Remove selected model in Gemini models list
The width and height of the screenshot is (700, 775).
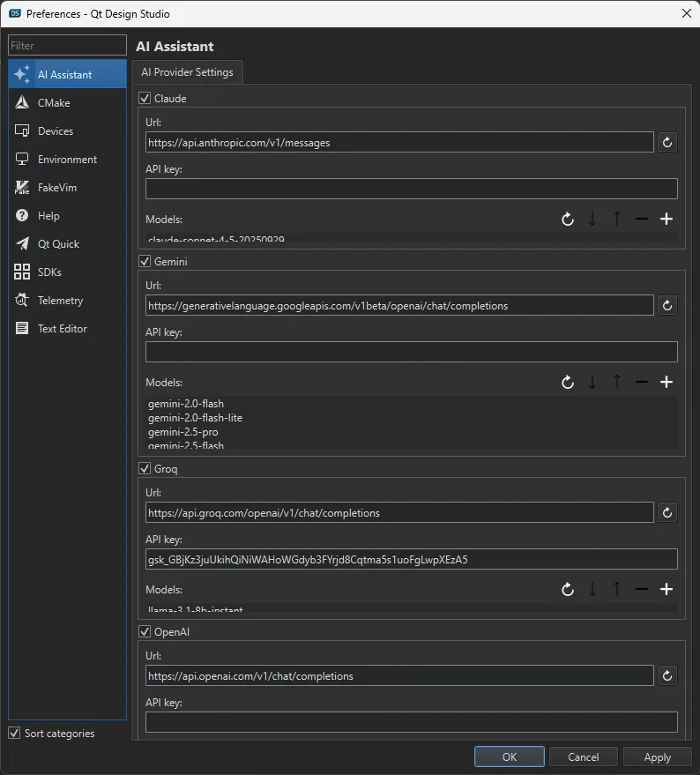[x=642, y=382]
